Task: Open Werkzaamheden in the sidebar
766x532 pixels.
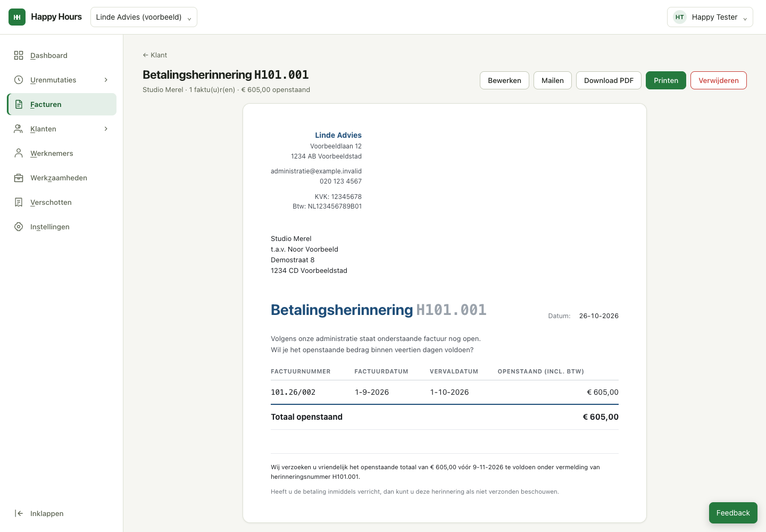Action: [x=62, y=178]
